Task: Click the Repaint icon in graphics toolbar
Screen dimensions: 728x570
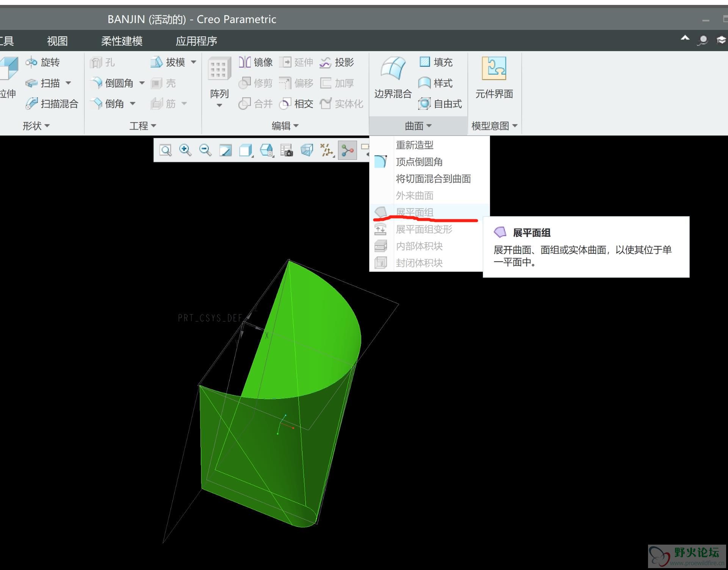Action: coord(225,150)
